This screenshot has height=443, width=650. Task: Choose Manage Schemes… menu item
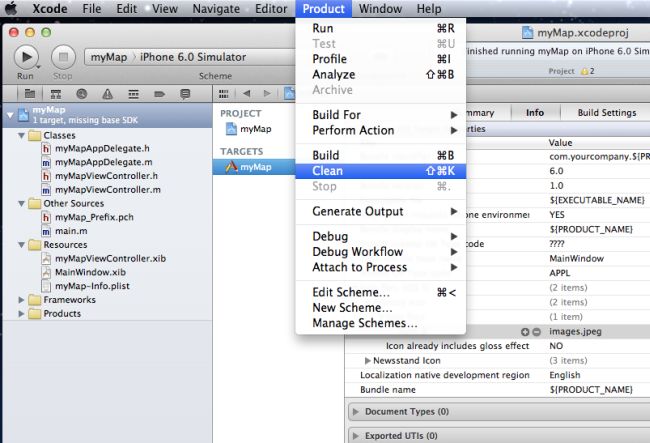pos(381,323)
